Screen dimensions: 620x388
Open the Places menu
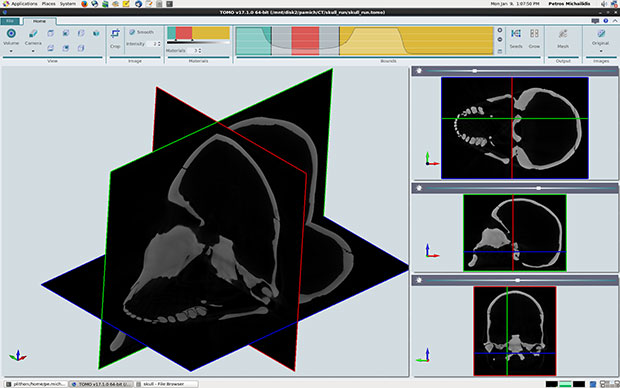(x=49, y=4)
